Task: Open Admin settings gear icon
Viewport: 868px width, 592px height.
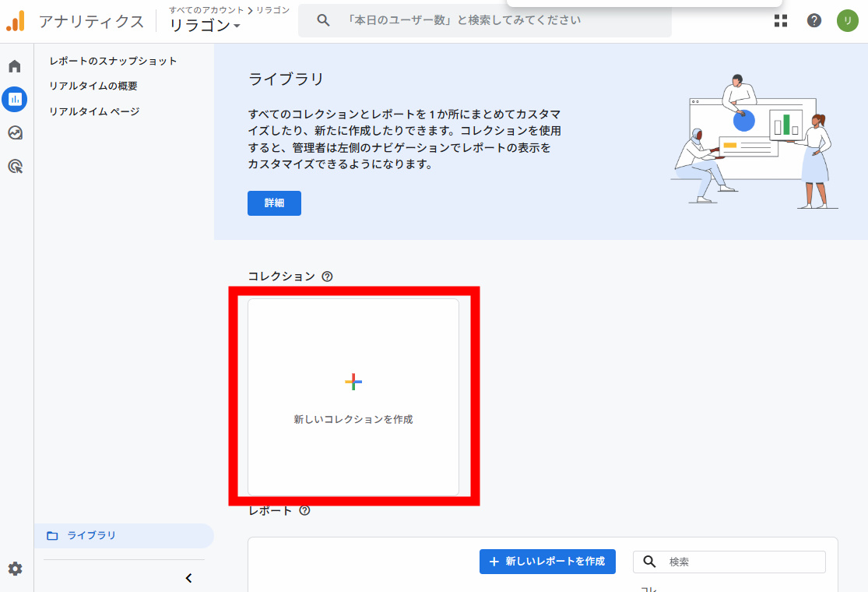Action: (x=16, y=569)
